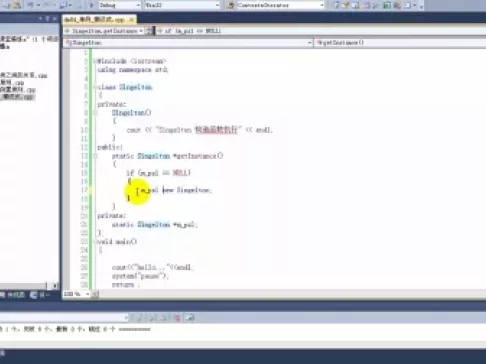The width and height of the screenshot is (486, 364).
Task: Click Solution Explorer horizontal scrollbar right arrow
Action: click(x=55, y=286)
